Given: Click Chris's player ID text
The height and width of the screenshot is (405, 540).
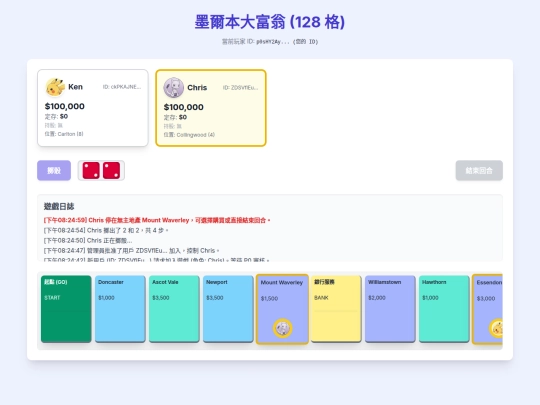Looking at the screenshot, I should tap(240, 88).
